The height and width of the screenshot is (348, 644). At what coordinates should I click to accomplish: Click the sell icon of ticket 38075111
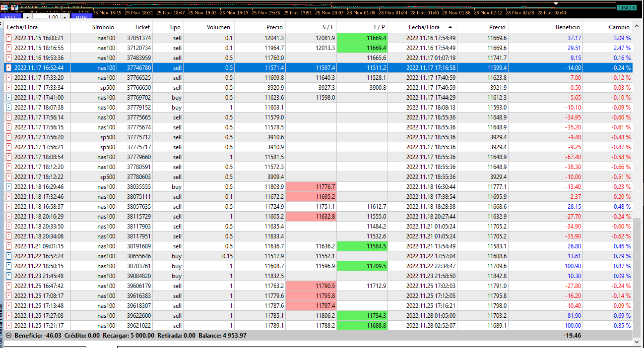(x=8, y=196)
